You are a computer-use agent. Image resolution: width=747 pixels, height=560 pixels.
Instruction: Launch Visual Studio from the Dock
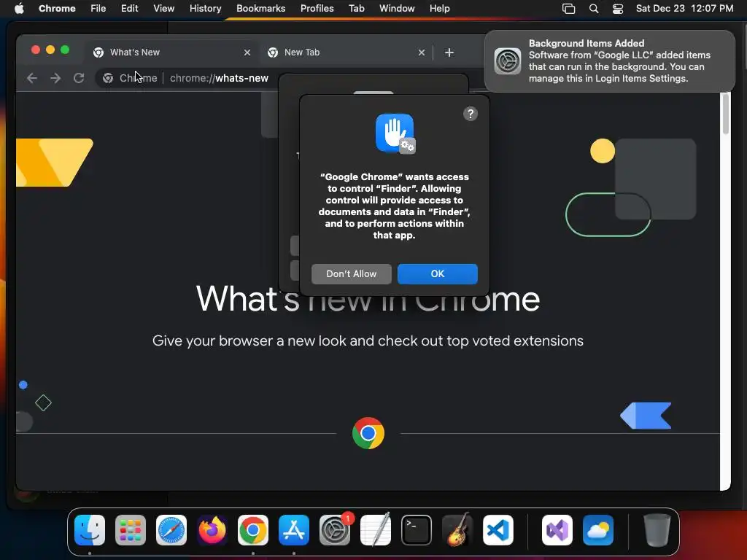pos(557,530)
